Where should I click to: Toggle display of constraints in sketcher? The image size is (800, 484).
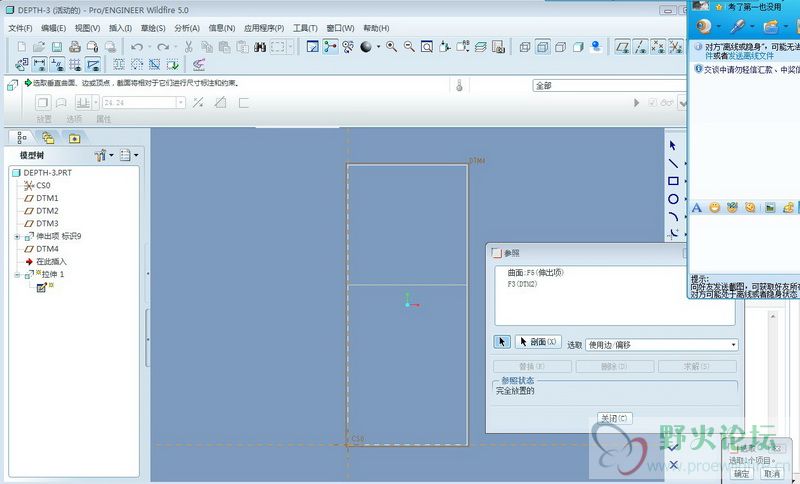[x=57, y=65]
